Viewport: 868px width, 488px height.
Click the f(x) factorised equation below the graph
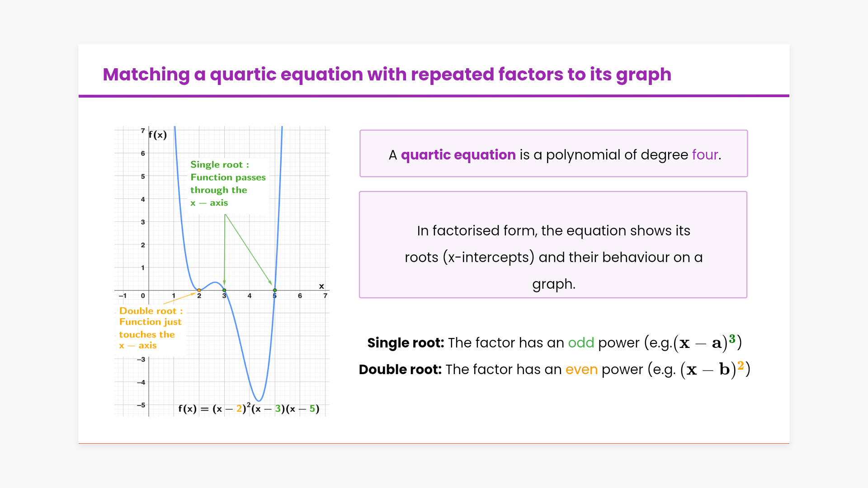click(x=249, y=408)
